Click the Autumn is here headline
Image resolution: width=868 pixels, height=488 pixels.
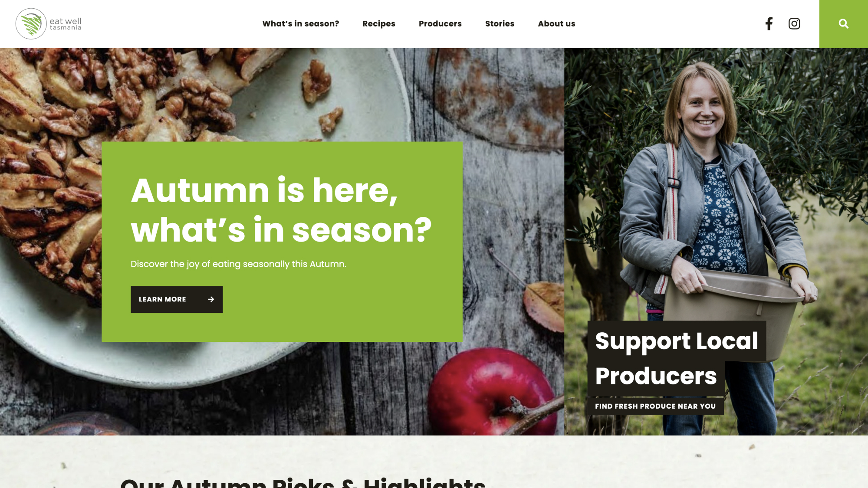coord(281,210)
